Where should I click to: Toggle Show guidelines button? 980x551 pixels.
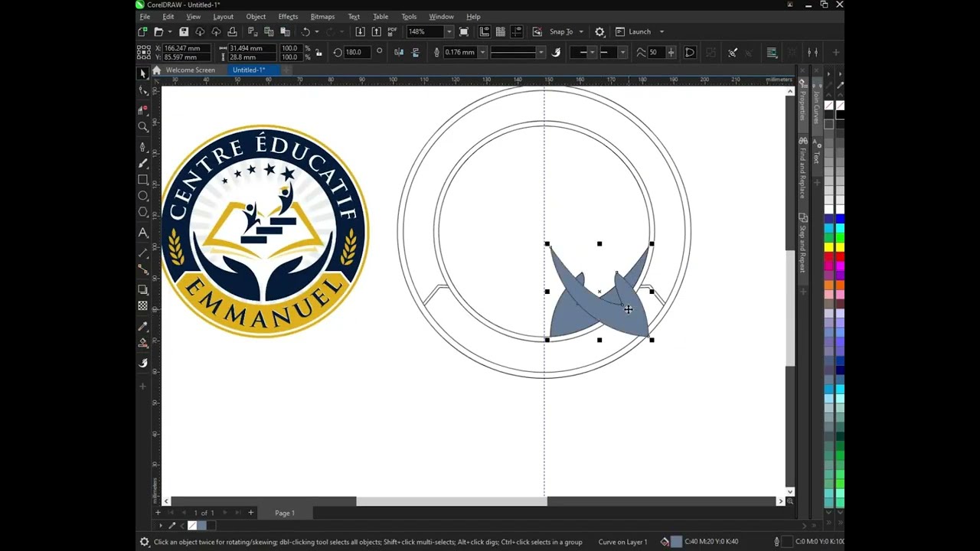click(516, 31)
